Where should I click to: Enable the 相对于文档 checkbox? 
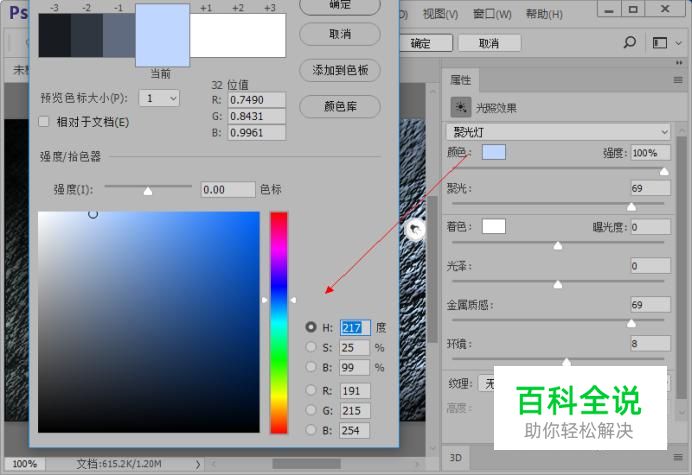point(44,121)
